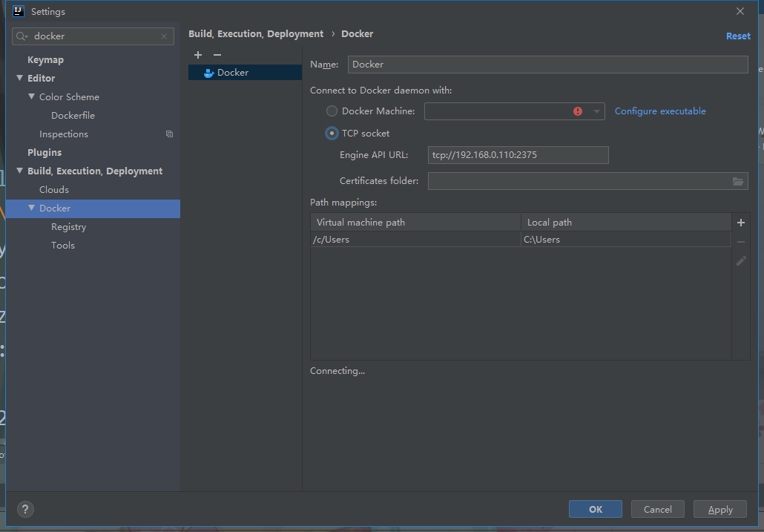
Task: Click the Engine API URL field
Action: [x=518, y=155]
